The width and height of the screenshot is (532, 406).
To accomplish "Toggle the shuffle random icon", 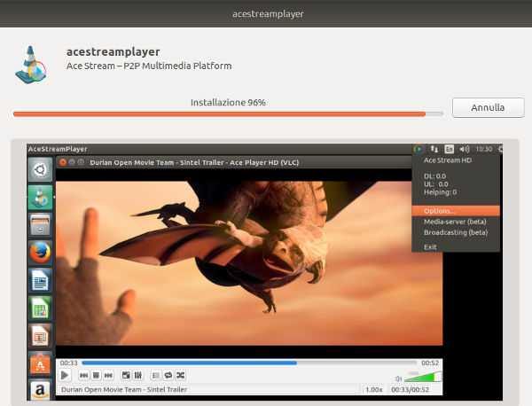I will 181,375.
